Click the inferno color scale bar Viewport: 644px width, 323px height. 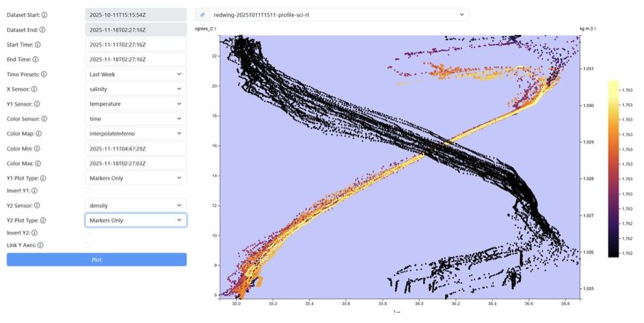pos(613,169)
